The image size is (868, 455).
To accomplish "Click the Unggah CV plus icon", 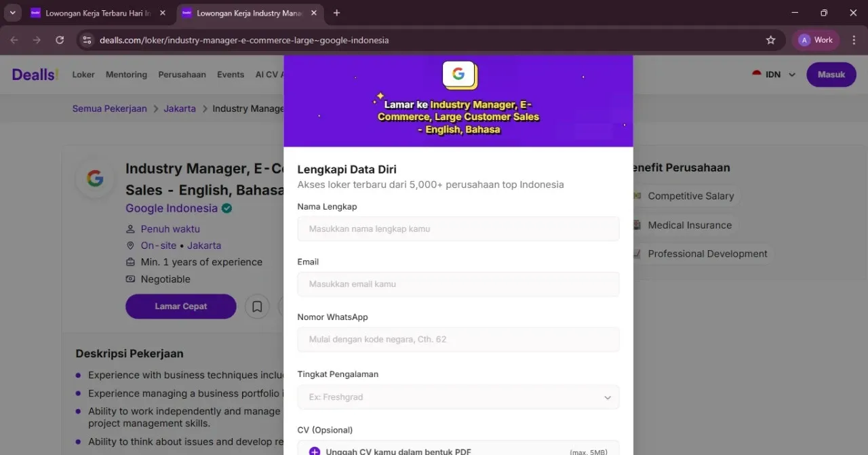I will [314, 452].
